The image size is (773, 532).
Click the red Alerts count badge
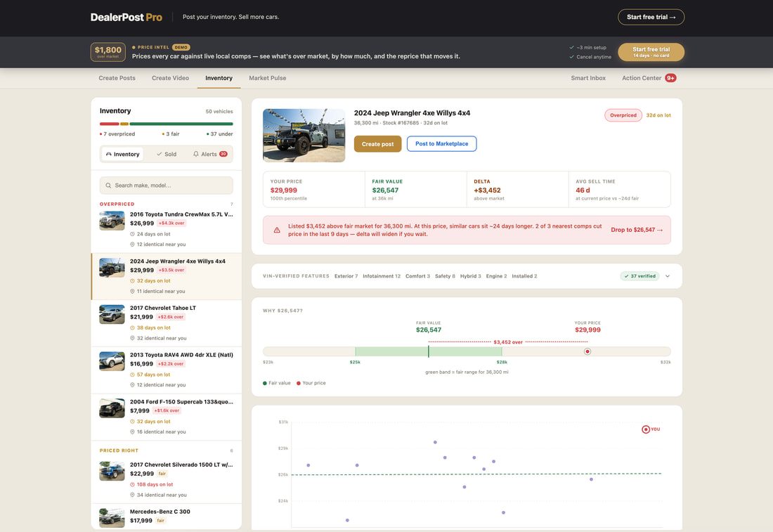[223, 154]
